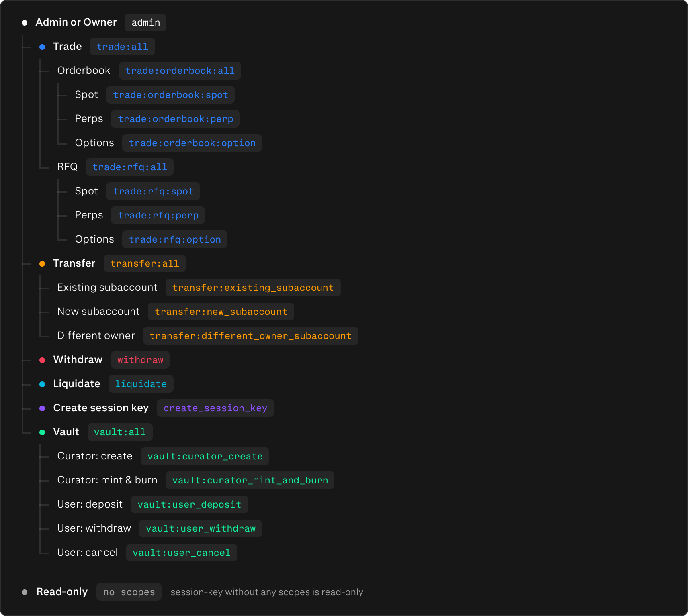
Task: Select the withdraw scope tag
Action: (140, 360)
